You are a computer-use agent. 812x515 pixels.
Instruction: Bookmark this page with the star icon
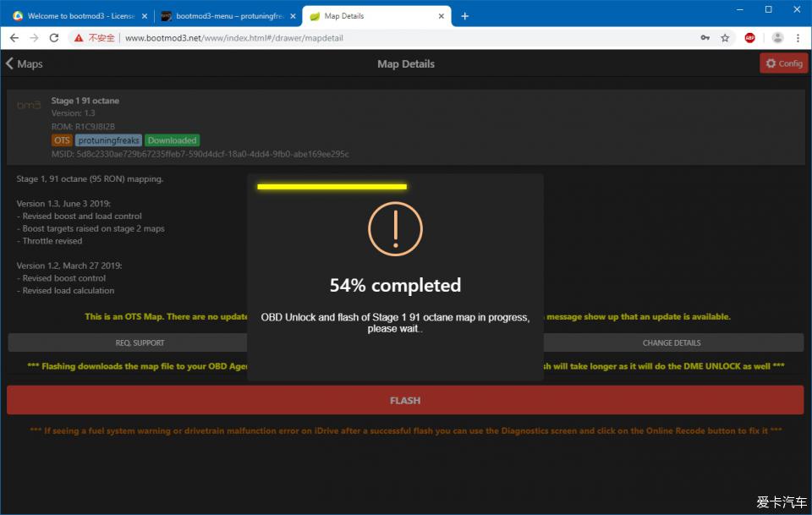click(x=725, y=38)
